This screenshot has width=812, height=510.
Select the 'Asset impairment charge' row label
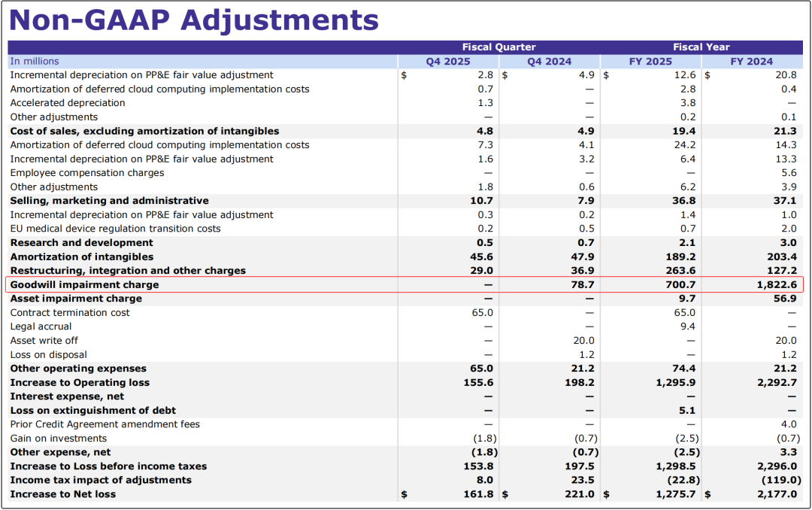tap(76, 299)
